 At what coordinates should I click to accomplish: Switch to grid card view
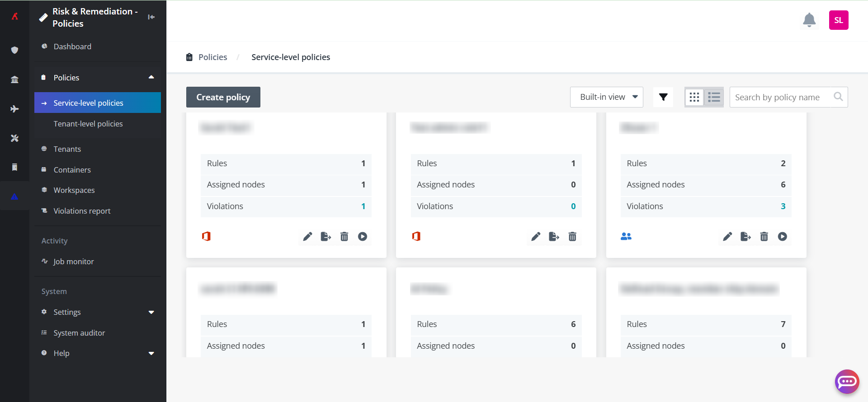(694, 97)
